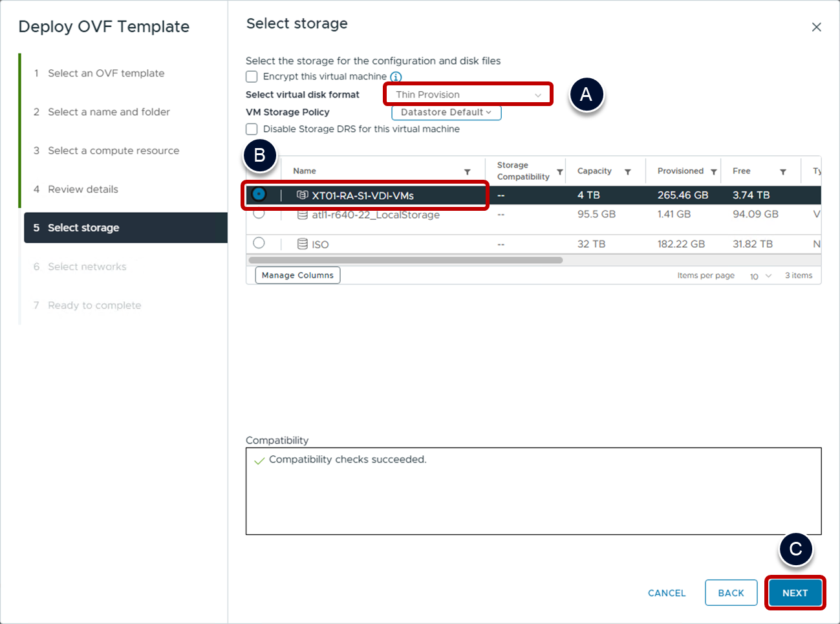Click the encryption info icon
The image size is (840, 624).
396,77
